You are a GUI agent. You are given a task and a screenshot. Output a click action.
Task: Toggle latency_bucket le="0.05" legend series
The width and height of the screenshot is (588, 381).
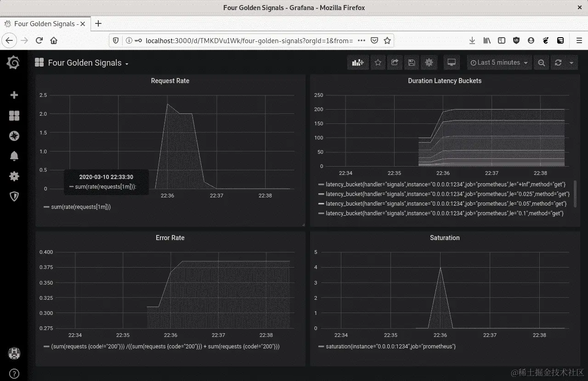(x=446, y=204)
